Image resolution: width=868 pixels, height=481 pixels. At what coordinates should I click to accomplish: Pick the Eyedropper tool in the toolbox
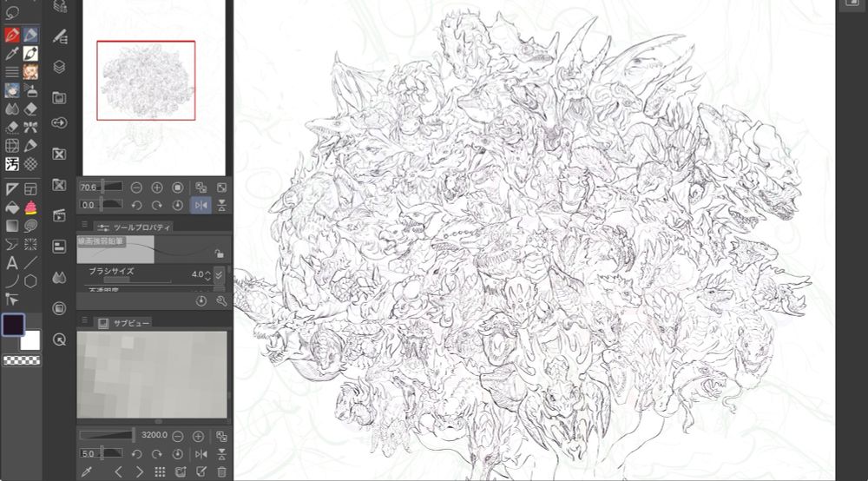click(11, 53)
